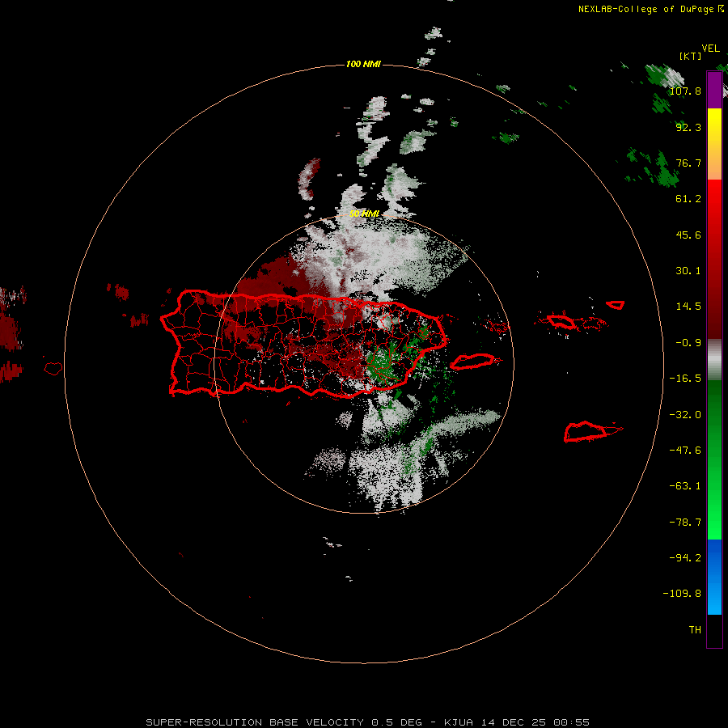Click the -32.0 legend value
The image size is (728, 728).
click(685, 415)
